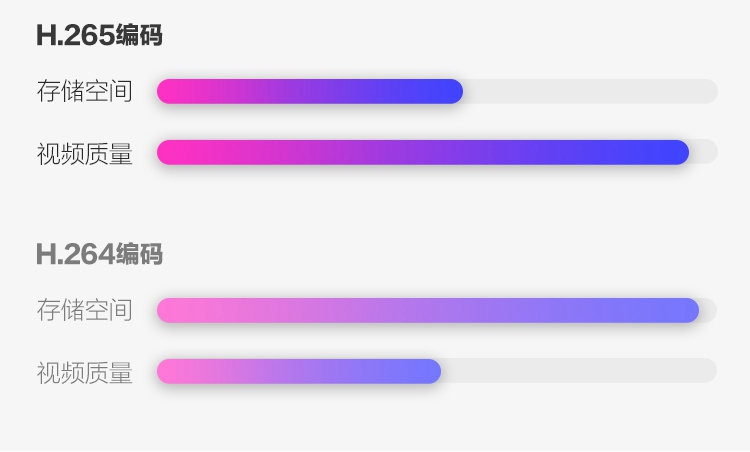Image resolution: width=750 pixels, height=452 pixels.
Task: Click pink left start of H.265 存储空间 bar
Action: click(168, 91)
